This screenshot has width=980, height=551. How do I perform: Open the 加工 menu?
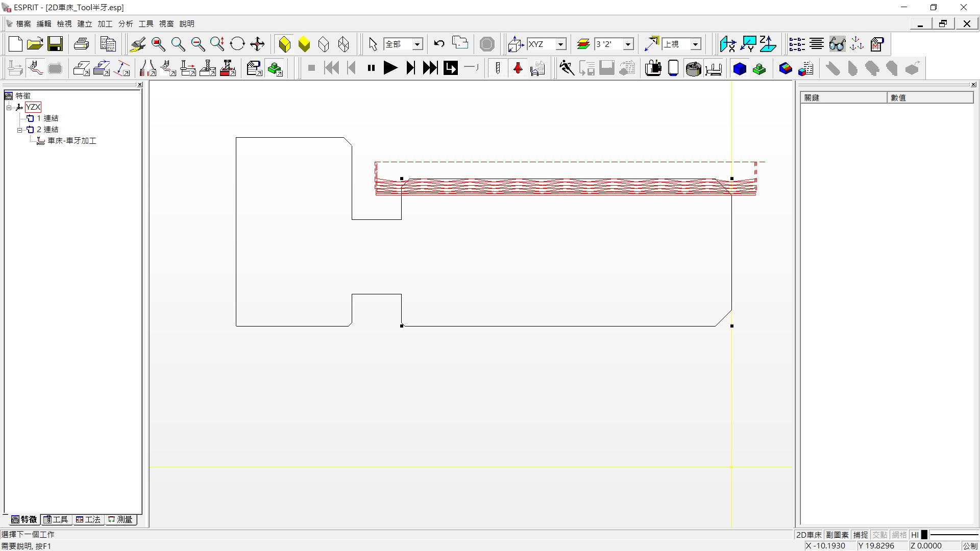click(105, 23)
